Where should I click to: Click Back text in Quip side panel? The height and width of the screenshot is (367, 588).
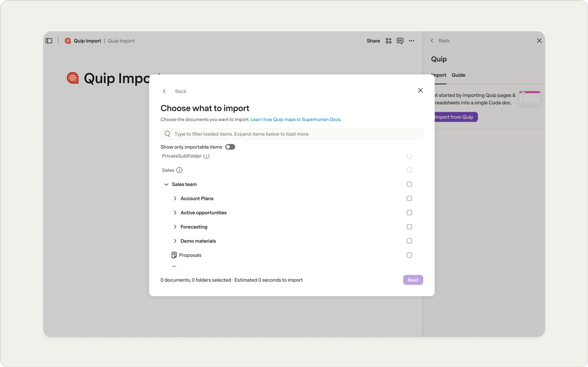[x=444, y=41]
